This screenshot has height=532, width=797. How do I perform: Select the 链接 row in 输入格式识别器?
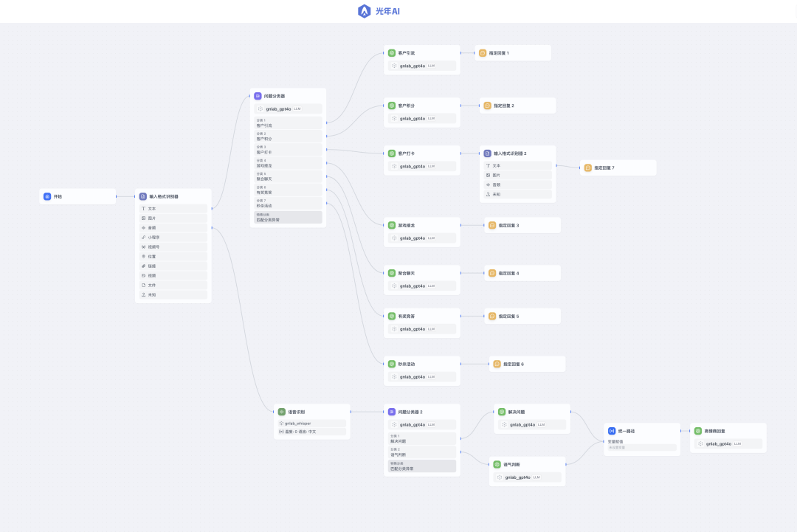point(173,266)
